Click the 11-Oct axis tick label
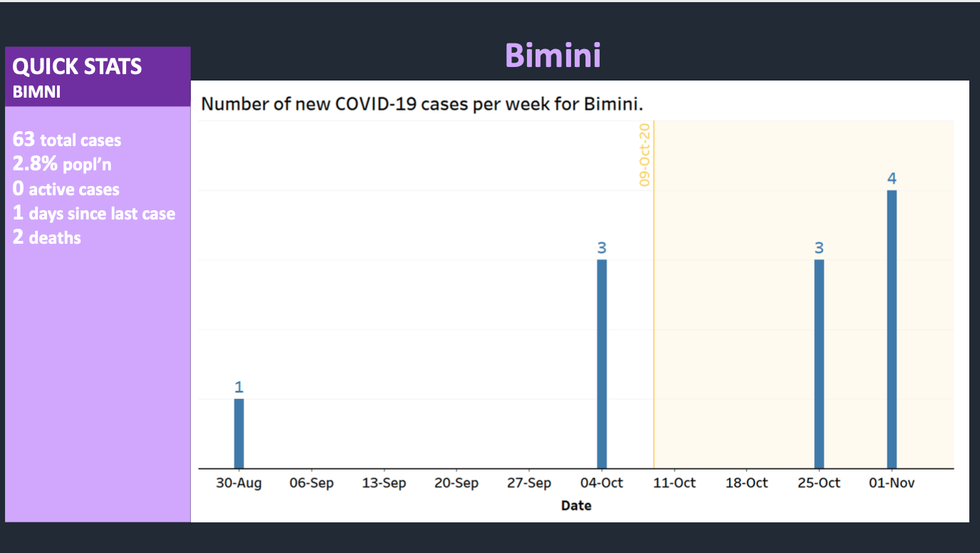 coord(674,483)
